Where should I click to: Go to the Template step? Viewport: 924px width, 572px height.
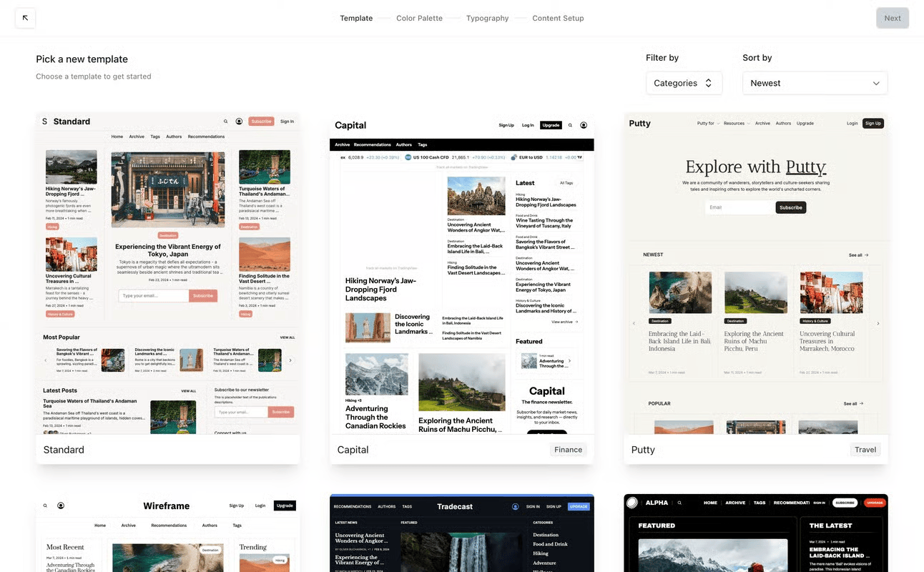(x=356, y=18)
